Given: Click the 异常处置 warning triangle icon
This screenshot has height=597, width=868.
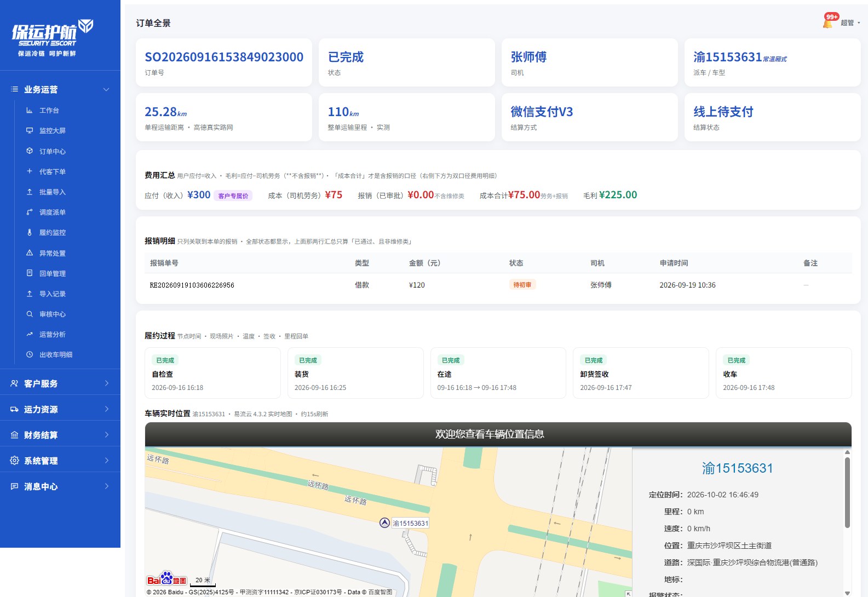Looking at the screenshot, I should coord(30,253).
